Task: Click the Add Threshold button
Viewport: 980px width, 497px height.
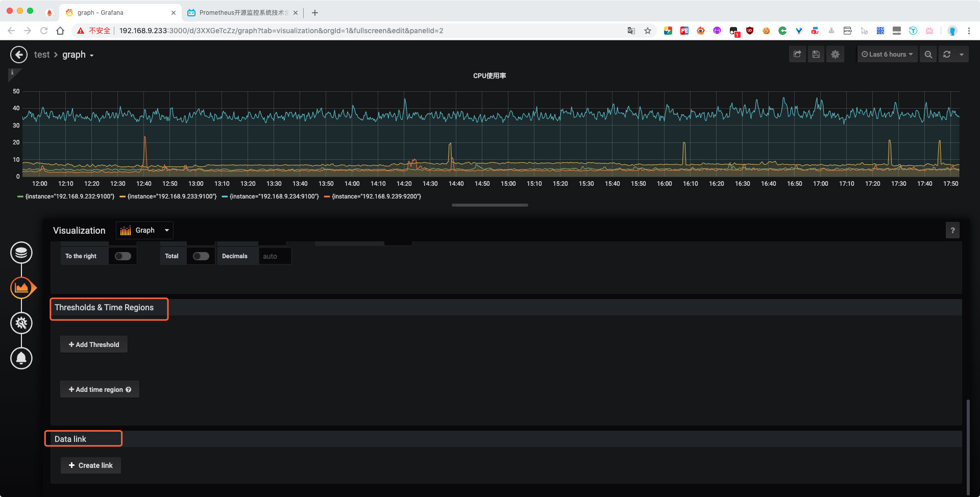Action: click(94, 344)
